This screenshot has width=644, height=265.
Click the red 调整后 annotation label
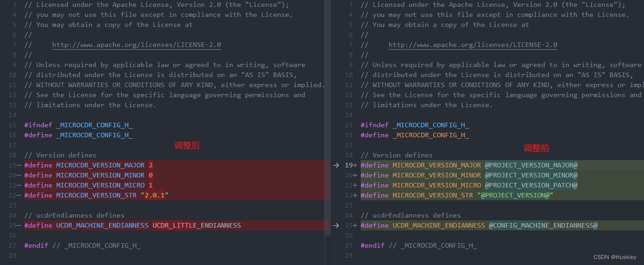tap(187, 145)
